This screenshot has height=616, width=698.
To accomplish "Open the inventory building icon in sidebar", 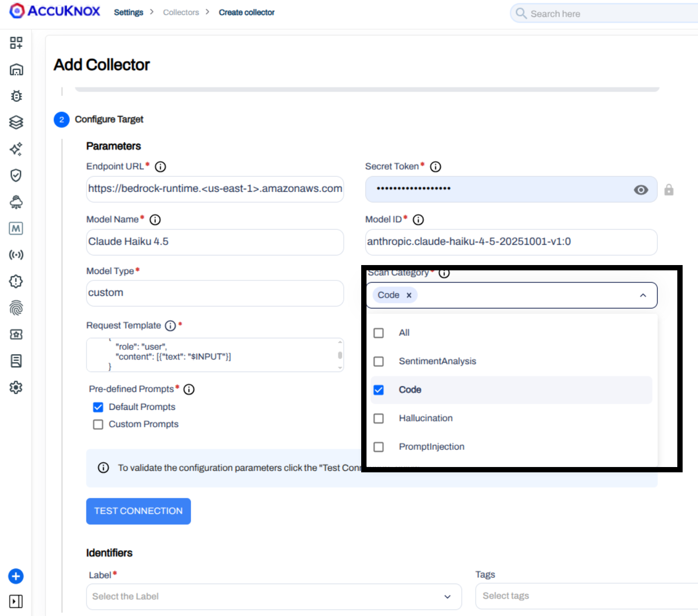I will 16,69.
